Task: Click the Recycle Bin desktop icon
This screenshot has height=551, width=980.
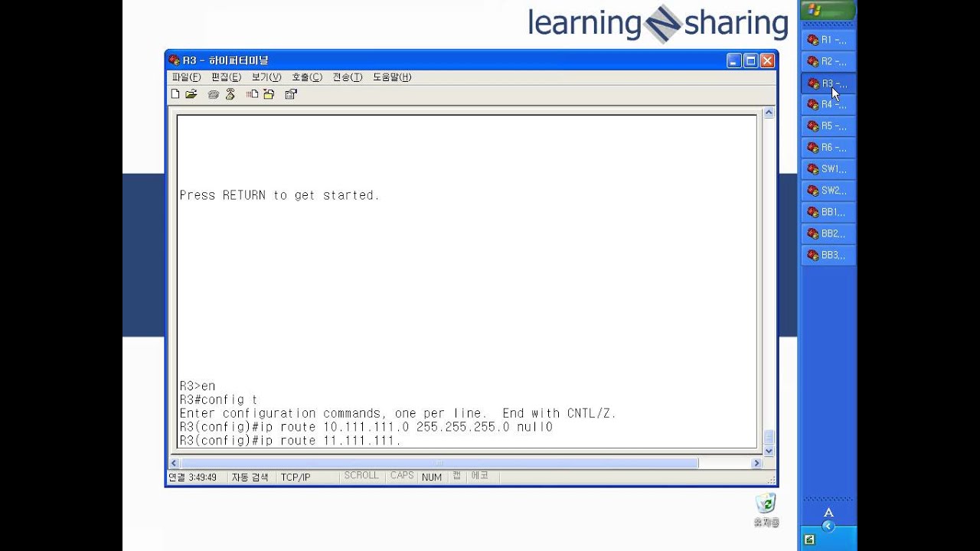Action: pos(766,510)
